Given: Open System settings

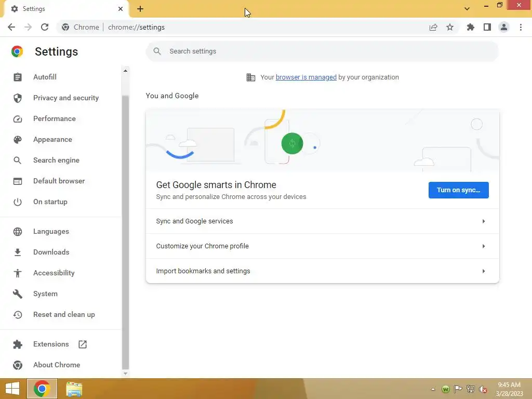Looking at the screenshot, I should tap(46, 294).
